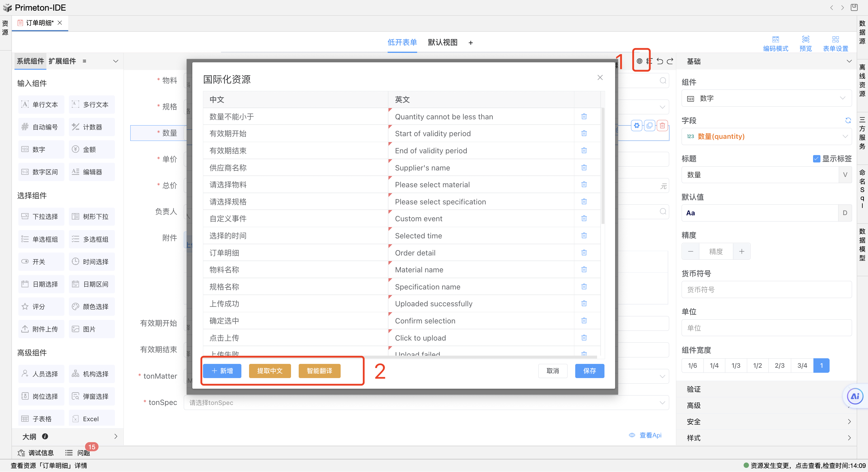
Task: Select the 3/4 component width option
Action: coord(802,366)
